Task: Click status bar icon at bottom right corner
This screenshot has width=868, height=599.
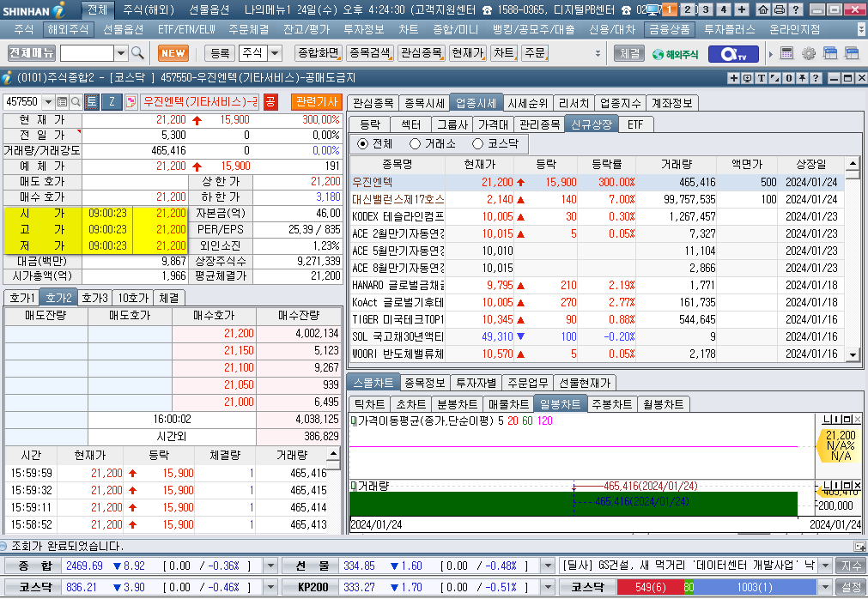Action: coord(859,547)
